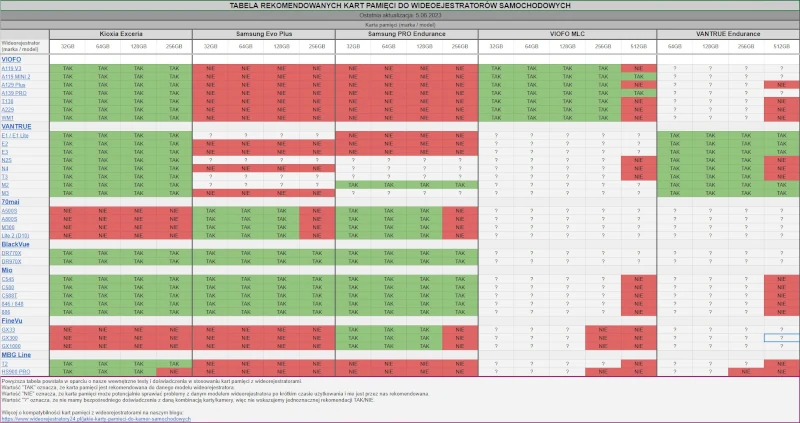Open the HS900 PRO model link
800x423 pixels.
pyautogui.click(x=16, y=372)
